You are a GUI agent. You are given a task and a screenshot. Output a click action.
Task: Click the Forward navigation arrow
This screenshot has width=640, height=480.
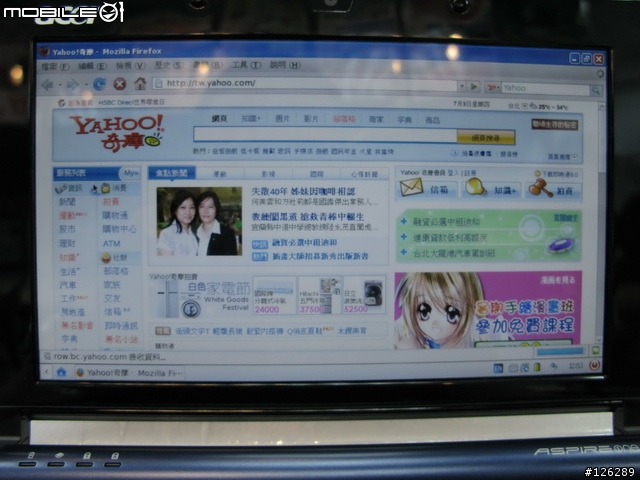point(72,85)
